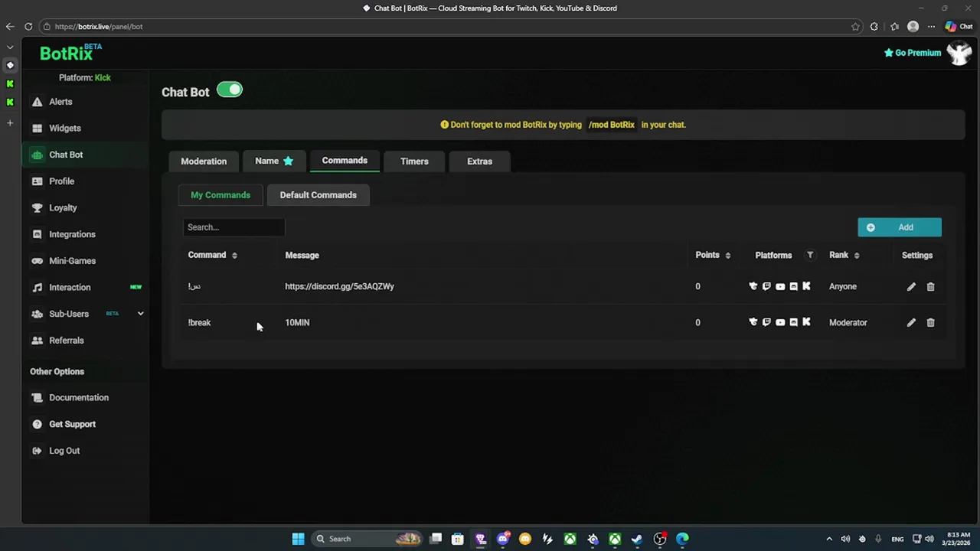Open the browser favorites list icon
Image resolution: width=980 pixels, height=551 pixels.
(894, 26)
